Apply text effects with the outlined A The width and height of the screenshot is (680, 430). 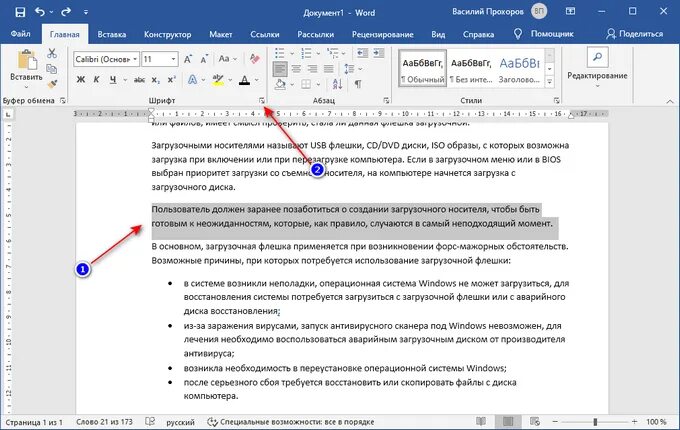193,80
